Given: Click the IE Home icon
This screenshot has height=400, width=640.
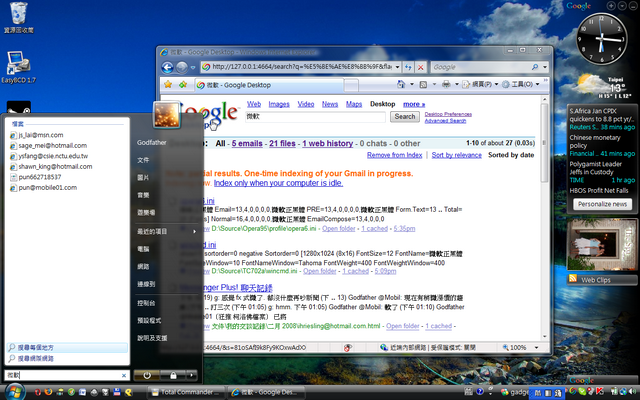Looking at the screenshot, I should (x=401, y=84).
